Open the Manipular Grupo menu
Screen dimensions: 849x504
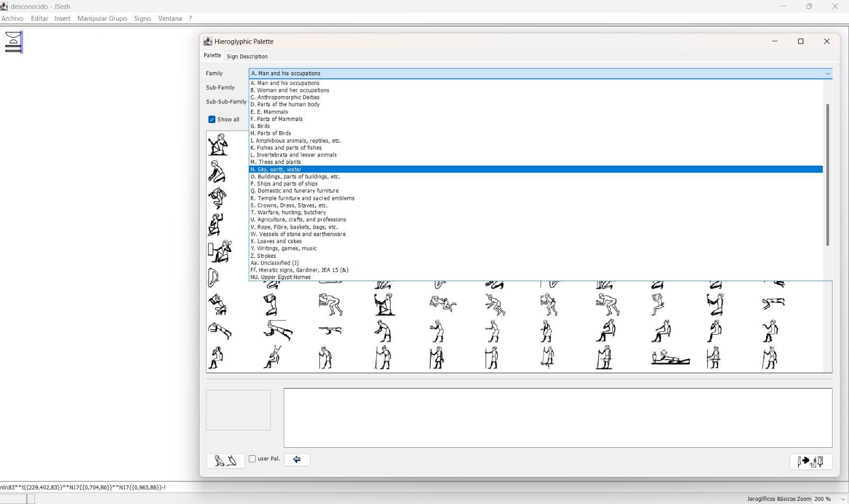[102, 19]
